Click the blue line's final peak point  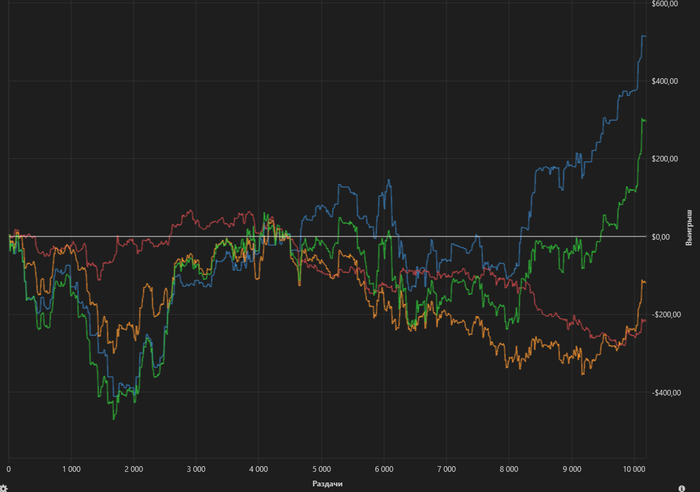coord(643,36)
